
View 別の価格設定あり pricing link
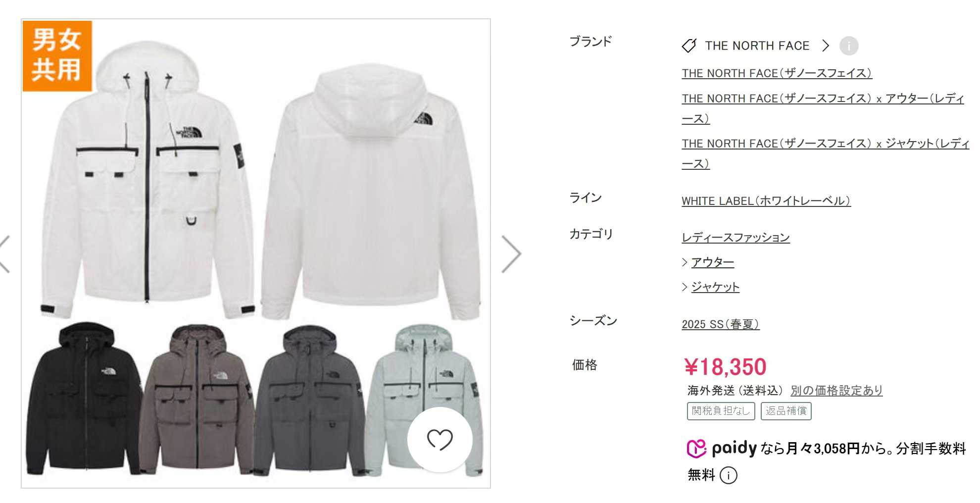[836, 391]
